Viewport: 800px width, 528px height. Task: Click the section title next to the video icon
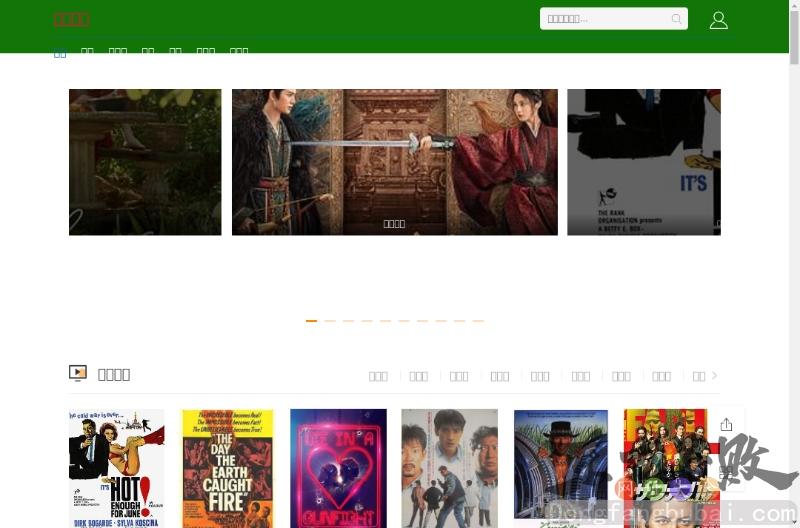coord(114,374)
